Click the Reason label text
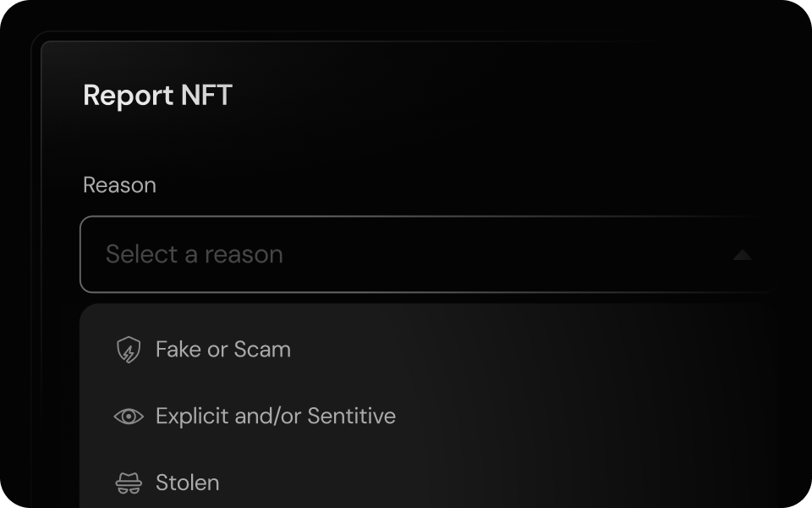The width and height of the screenshot is (812, 508). pyautogui.click(x=119, y=185)
